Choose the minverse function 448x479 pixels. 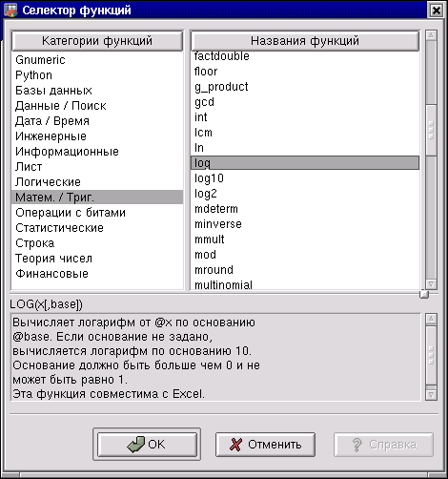[x=305, y=224]
